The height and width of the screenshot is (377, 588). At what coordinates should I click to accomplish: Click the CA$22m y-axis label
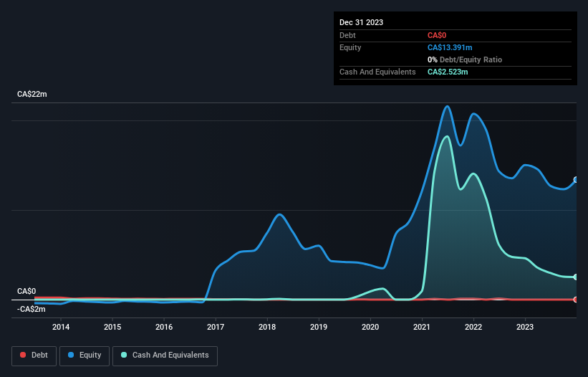pyautogui.click(x=32, y=94)
